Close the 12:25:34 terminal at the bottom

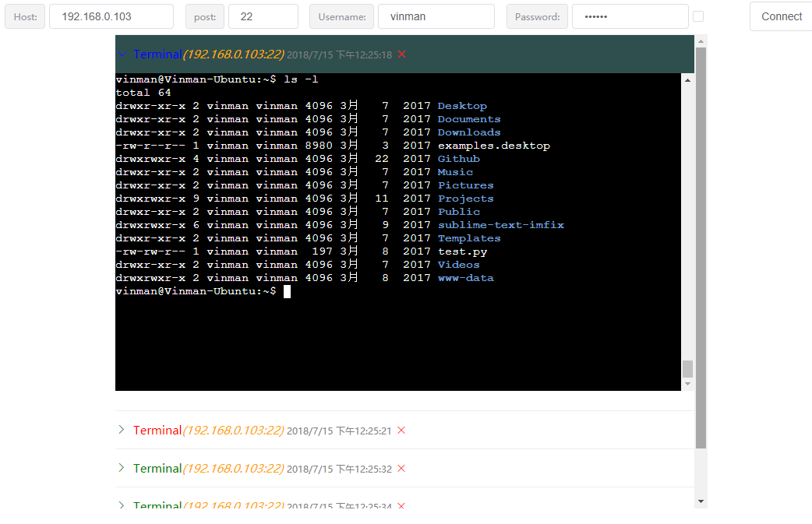pos(401,505)
